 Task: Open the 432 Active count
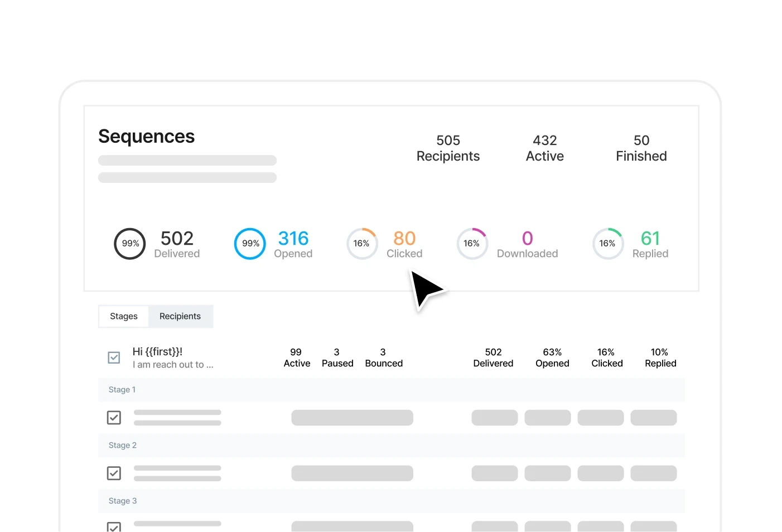pos(544,148)
